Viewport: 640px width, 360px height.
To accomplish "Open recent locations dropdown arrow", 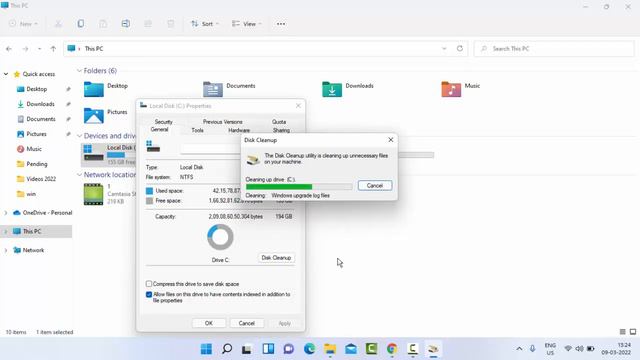I will 39,49.
